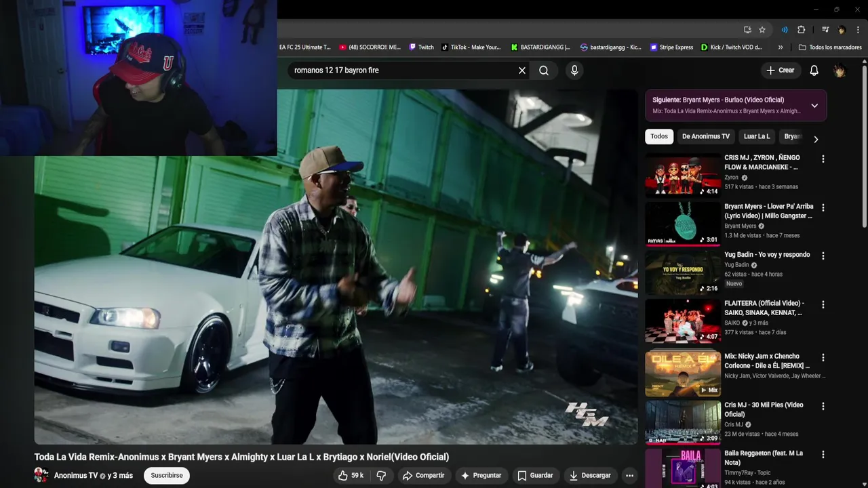This screenshot has width=868, height=488.
Task: Click the Crear button
Action: [x=780, y=70]
